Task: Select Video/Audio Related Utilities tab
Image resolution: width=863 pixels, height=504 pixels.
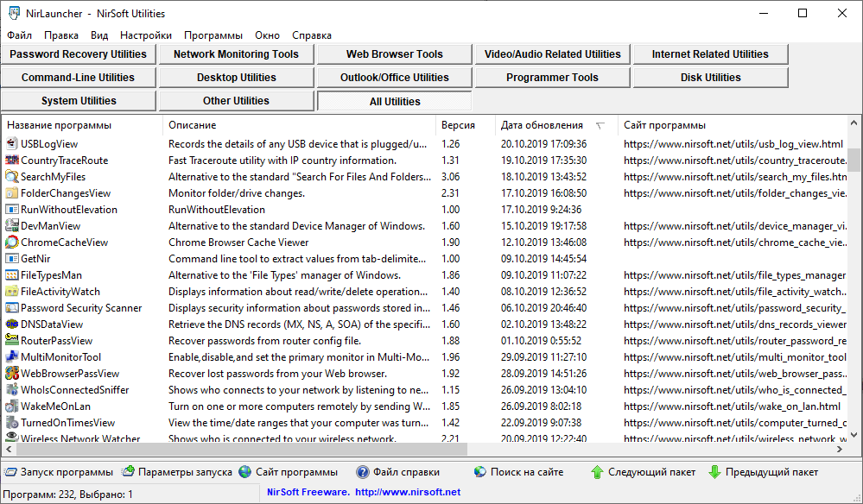Action: (x=552, y=54)
